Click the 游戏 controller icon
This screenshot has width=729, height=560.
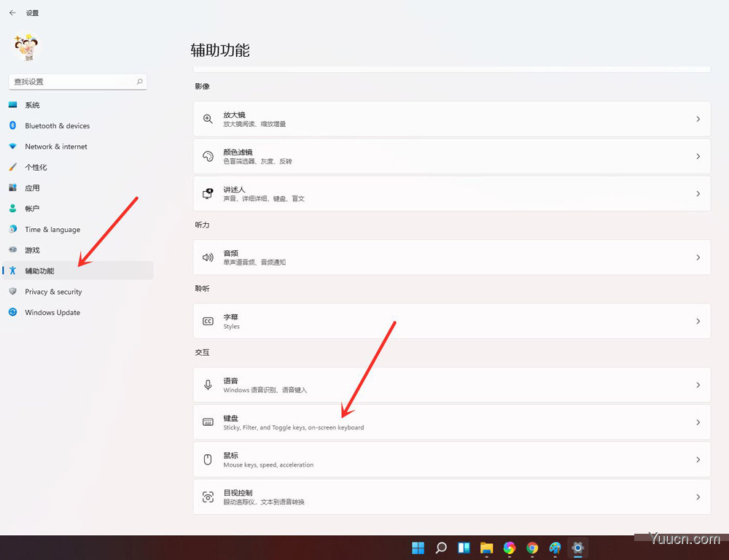pos(13,250)
